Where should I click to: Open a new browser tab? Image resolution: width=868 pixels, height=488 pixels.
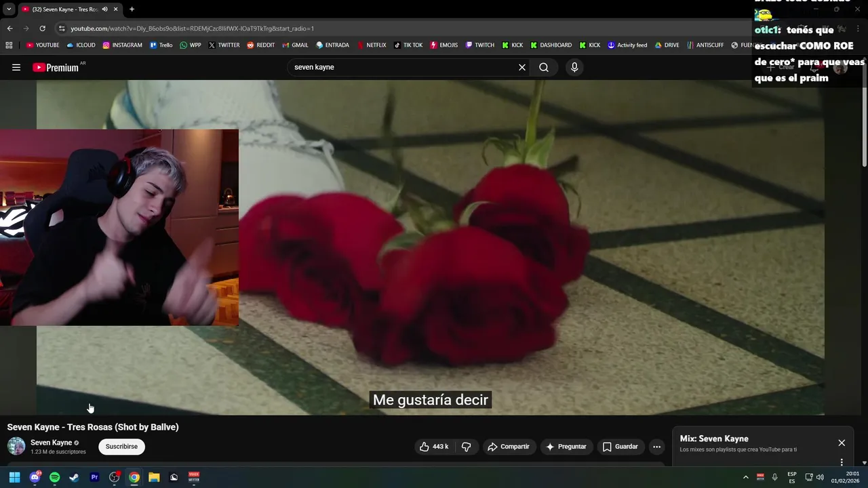(x=132, y=9)
